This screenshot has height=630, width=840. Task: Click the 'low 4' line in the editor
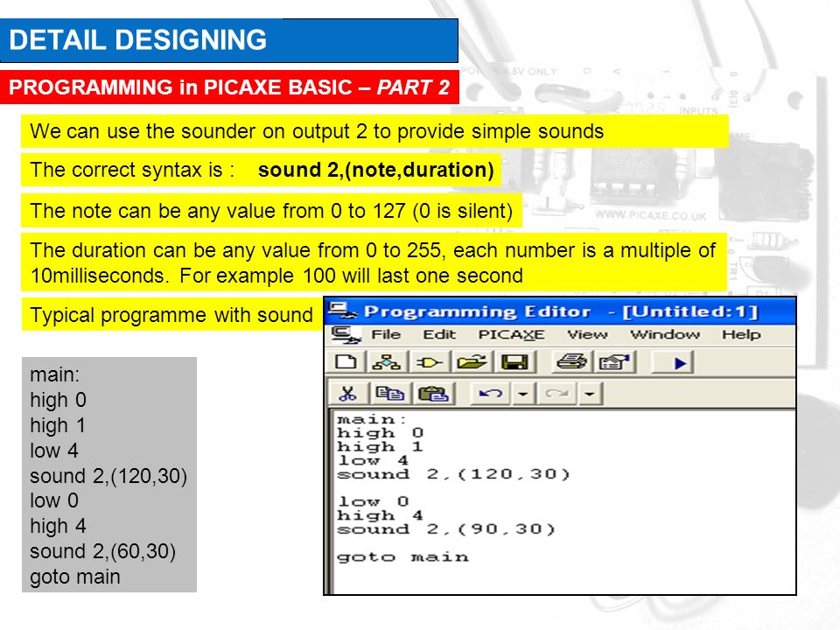[x=373, y=460]
